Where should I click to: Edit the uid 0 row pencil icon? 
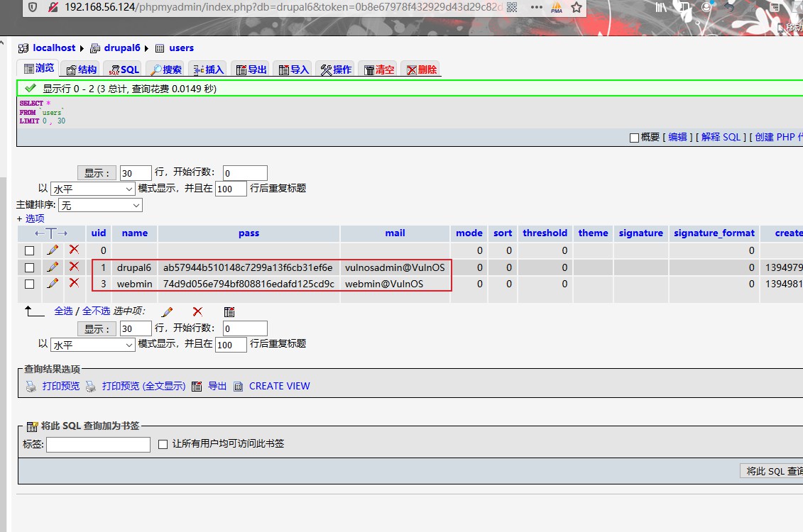tap(53, 250)
